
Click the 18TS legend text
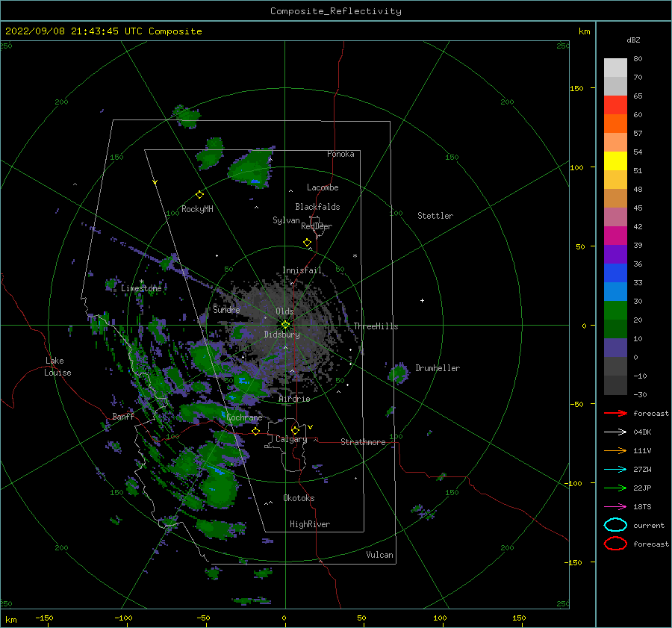642,507
